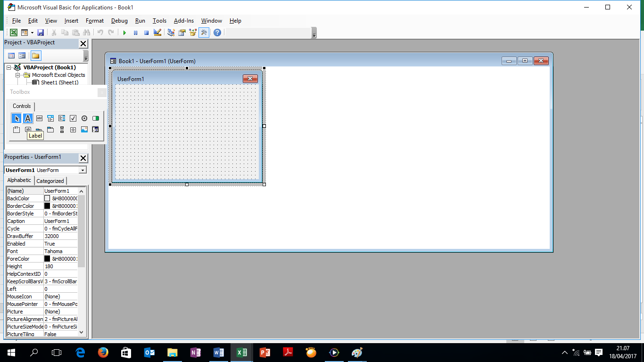
Task: Open the Debug menu
Action: point(119,21)
